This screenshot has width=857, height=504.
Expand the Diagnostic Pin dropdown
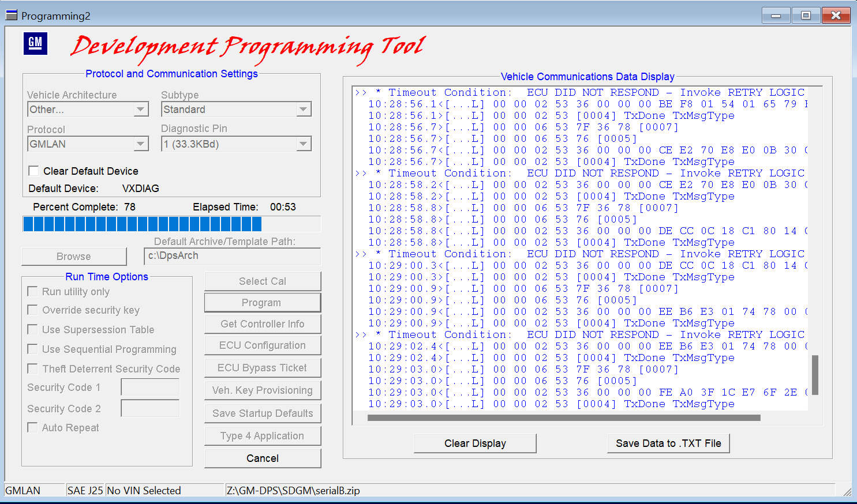[304, 144]
